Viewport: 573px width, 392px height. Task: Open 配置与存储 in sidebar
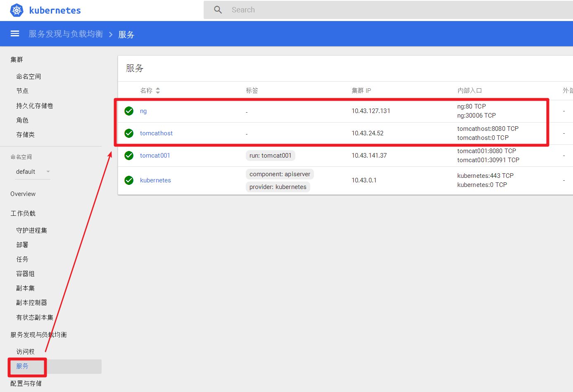[26, 383]
